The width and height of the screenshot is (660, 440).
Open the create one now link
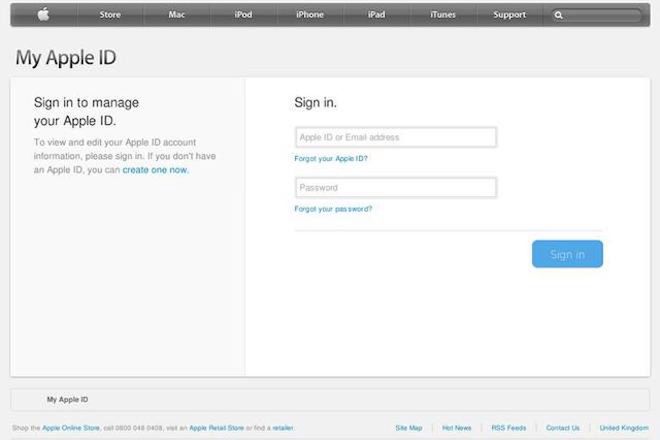coord(155,170)
